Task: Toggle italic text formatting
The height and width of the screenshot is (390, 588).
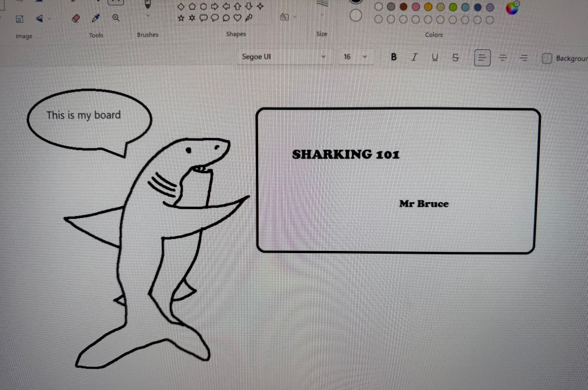Action: 414,57
